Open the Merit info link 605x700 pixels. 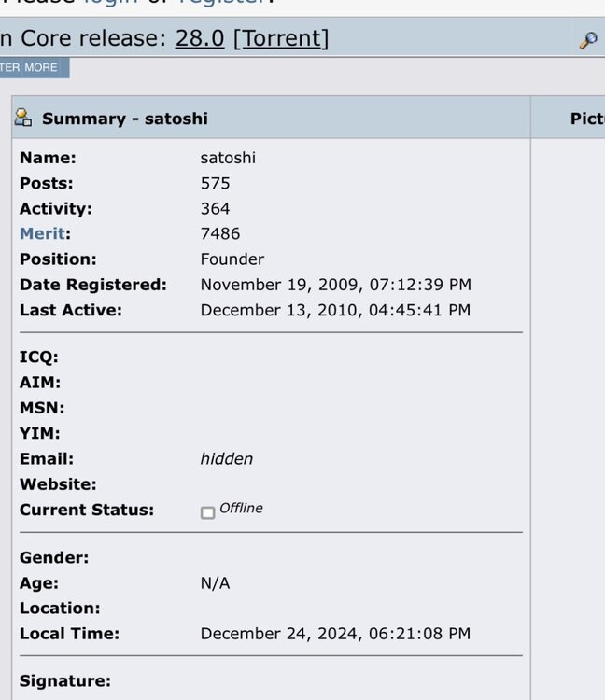(x=42, y=233)
